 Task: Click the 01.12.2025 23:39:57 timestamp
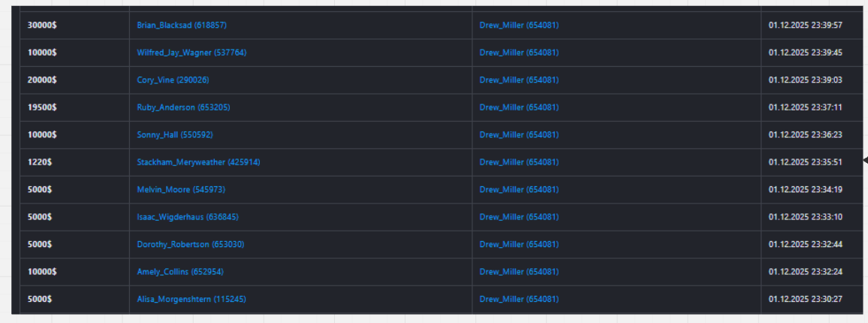(805, 26)
